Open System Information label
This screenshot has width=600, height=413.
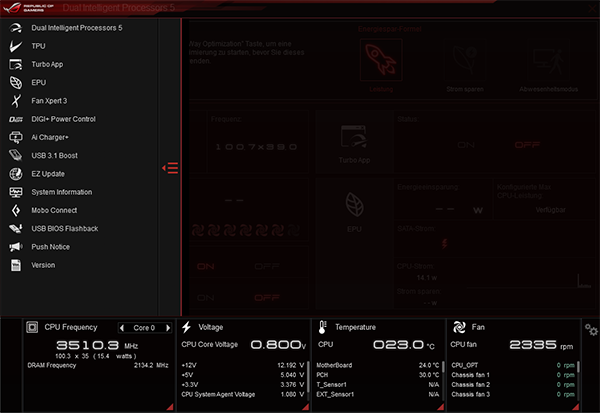click(62, 192)
